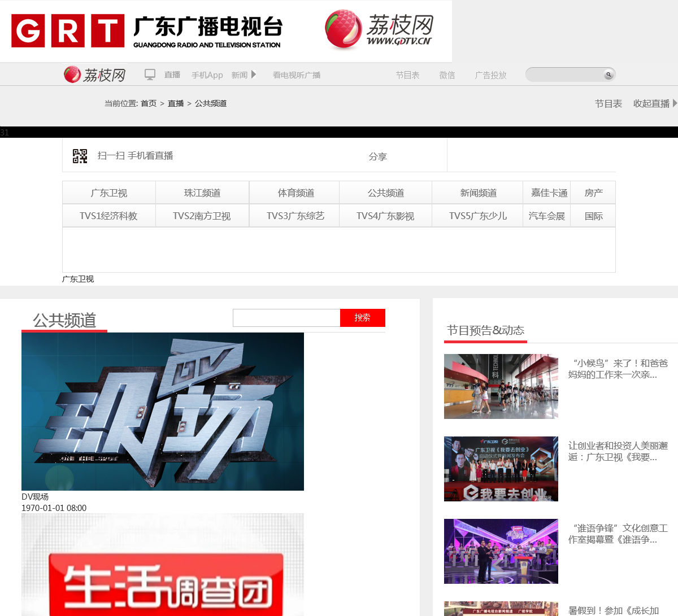Screen dimensions: 678x616
Task: Select 新闻频道 channel tab
Action: point(479,193)
